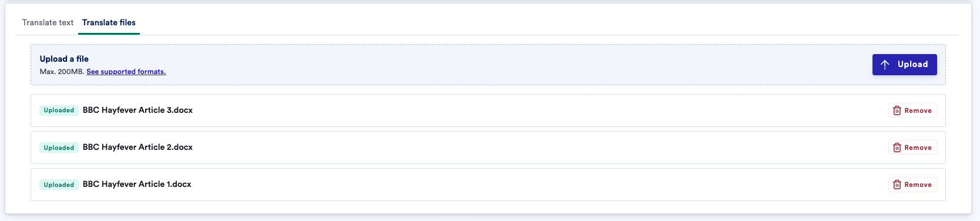The height and width of the screenshot is (221, 980).
Task: Click the upward arrow icon in Upload button
Action: click(x=885, y=65)
